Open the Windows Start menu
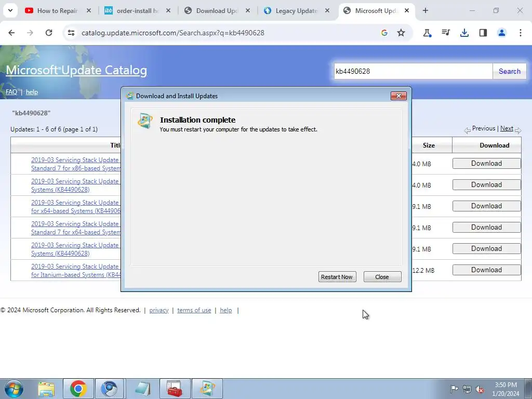The image size is (532, 399). click(x=14, y=389)
